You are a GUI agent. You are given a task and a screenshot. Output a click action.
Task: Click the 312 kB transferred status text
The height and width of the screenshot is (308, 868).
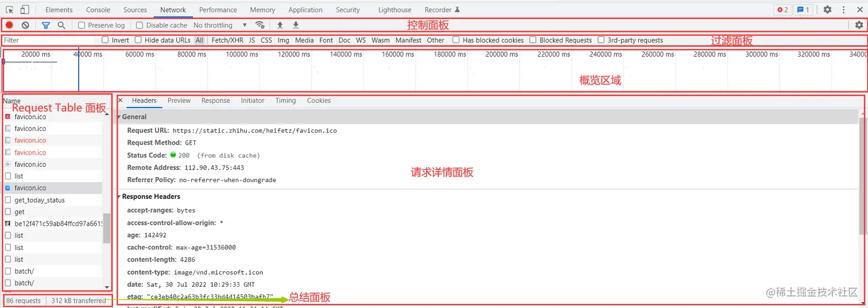tap(79, 301)
